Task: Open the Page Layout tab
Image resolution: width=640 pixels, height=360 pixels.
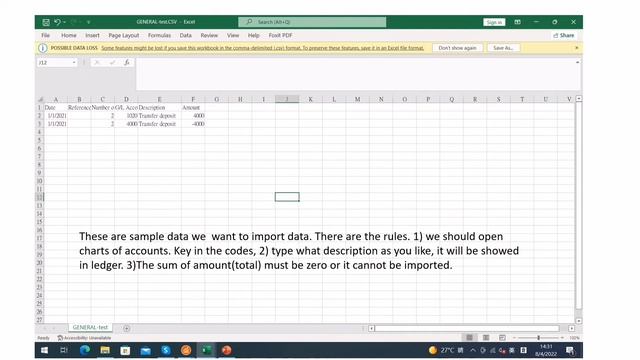Action: click(x=124, y=36)
